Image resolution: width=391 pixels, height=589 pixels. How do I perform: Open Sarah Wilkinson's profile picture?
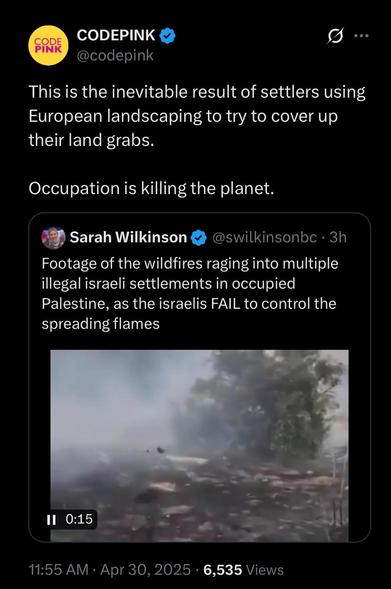(x=53, y=238)
